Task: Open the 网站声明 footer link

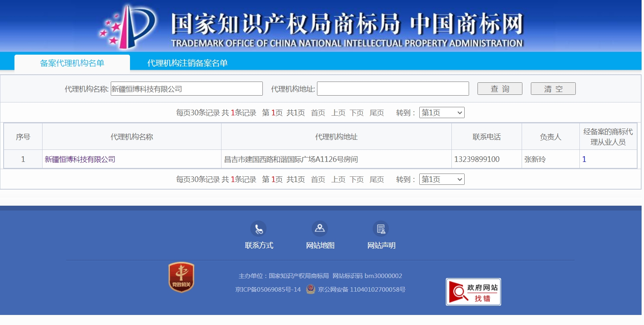Action: 382,245
